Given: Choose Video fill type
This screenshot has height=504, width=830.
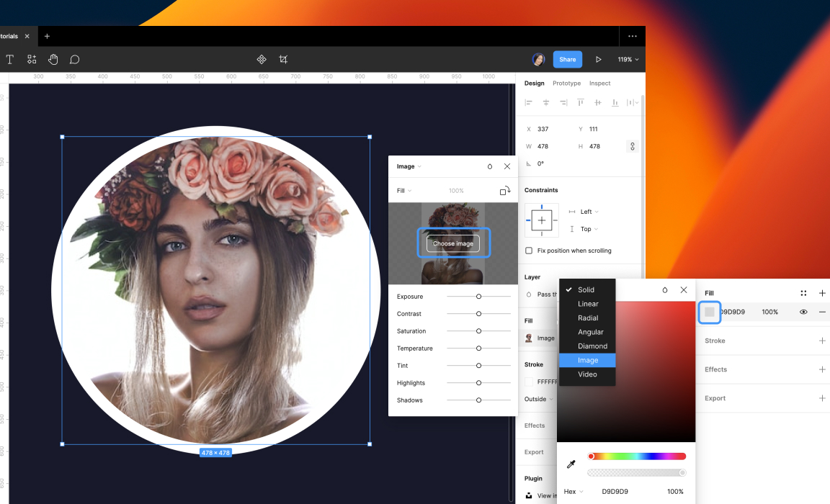Looking at the screenshot, I should (x=587, y=374).
